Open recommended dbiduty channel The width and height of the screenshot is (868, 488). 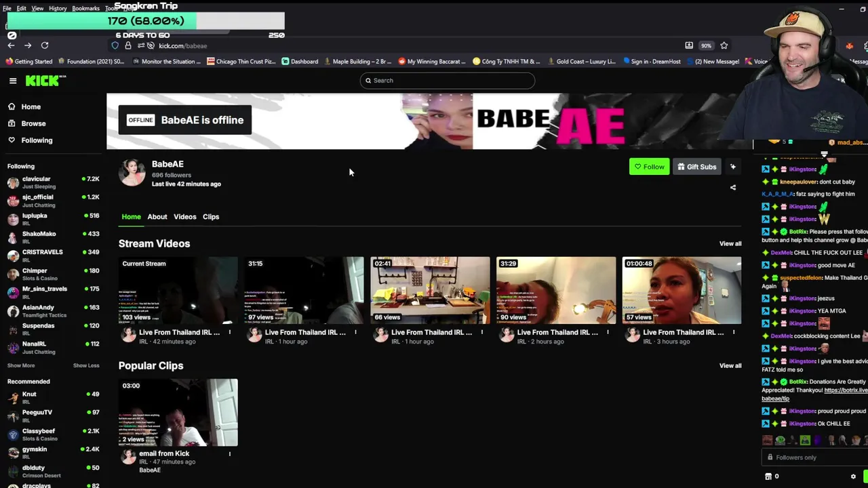click(53, 470)
